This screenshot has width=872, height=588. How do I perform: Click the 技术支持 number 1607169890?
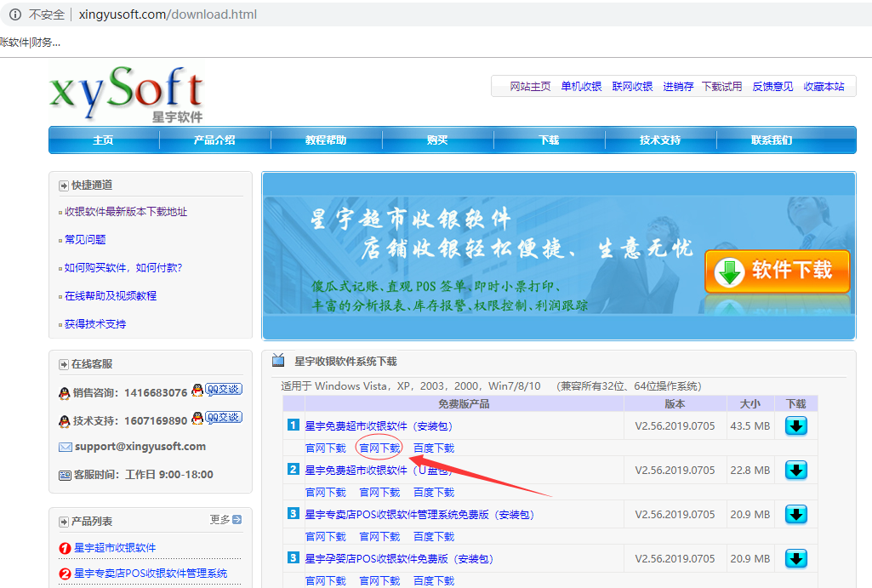(156, 420)
